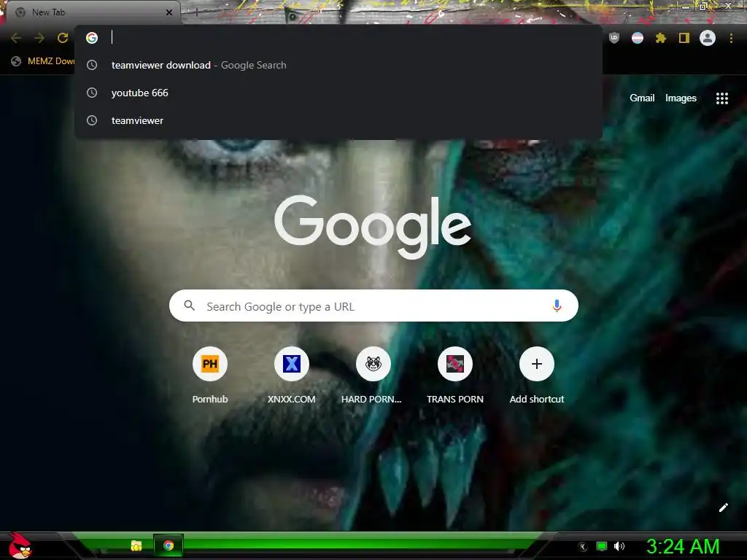The image size is (747, 560).
Task: Toggle the side panel icon
Action: coord(684,38)
